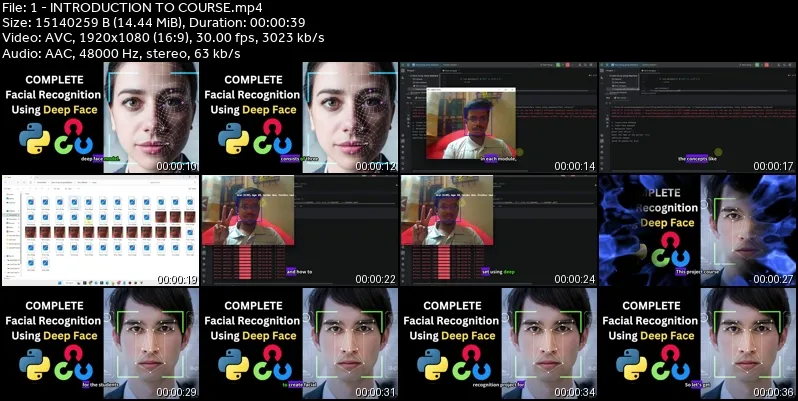This screenshot has height=401, width=798.
Task: Click the file name '1 - INTRODUCTION TO COURSE.mp4'
Action: [148, 8]
